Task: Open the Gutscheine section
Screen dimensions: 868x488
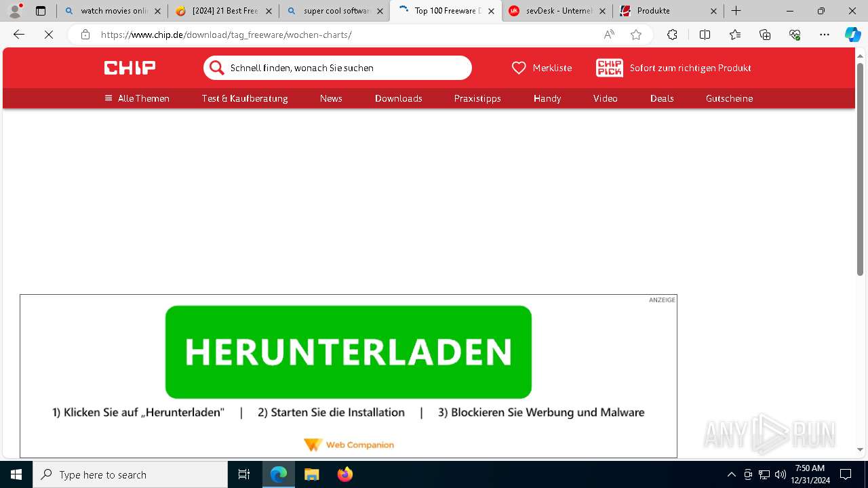Action: click(x=729, y=98)
